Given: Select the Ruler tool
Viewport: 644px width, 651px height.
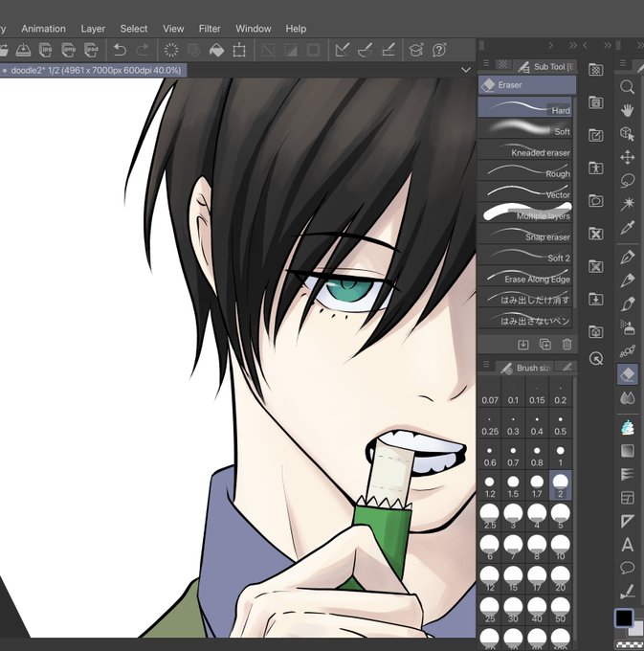Looking at the screenshot, I should [x=628, y=521].
